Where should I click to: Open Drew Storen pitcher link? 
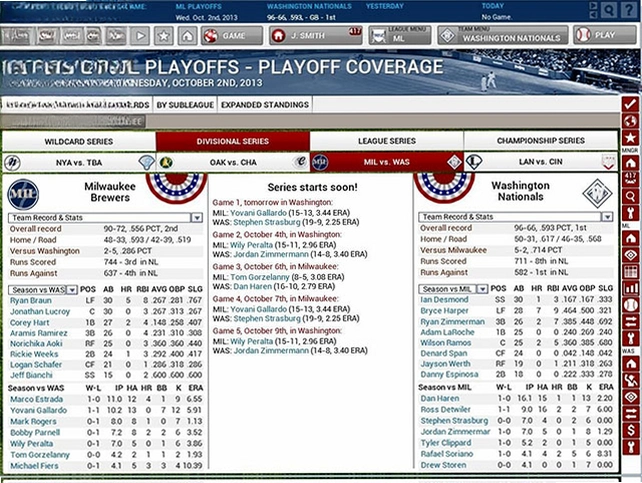coord(443,465)
